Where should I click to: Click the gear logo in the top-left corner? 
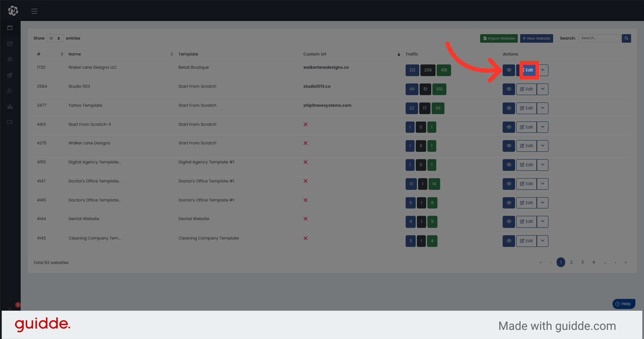[x=13, y=11]
